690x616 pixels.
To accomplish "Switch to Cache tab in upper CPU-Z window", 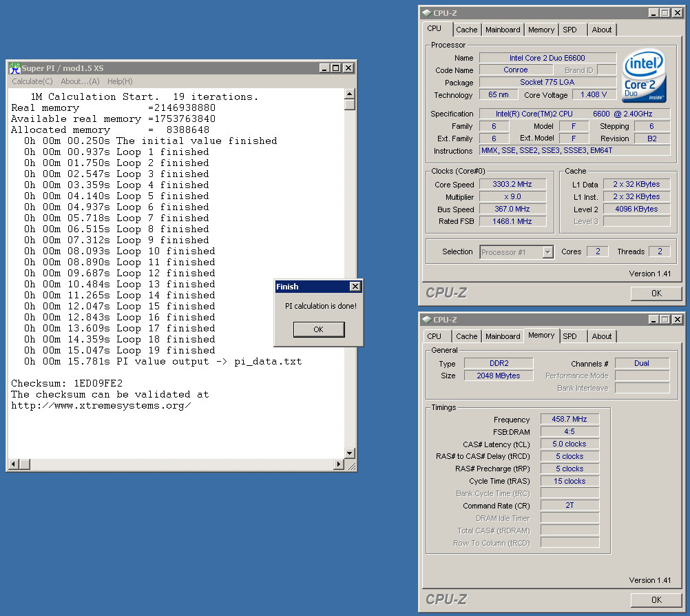I will tap(466, 30).
